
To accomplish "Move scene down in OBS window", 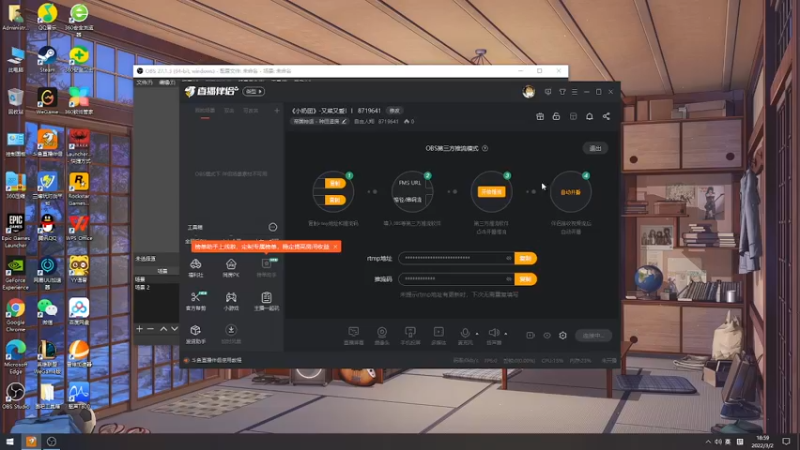I will 174,329.
